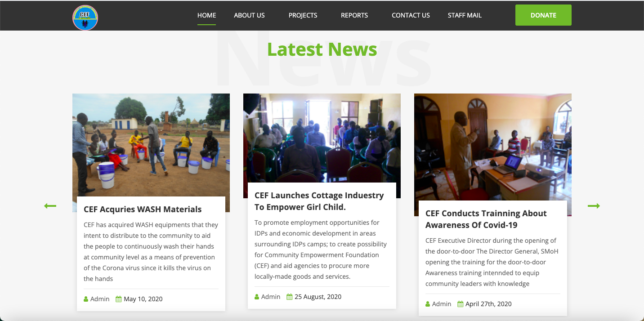
Task: Click calendar icon next to May 10, 2020
Action: (119, 299)
